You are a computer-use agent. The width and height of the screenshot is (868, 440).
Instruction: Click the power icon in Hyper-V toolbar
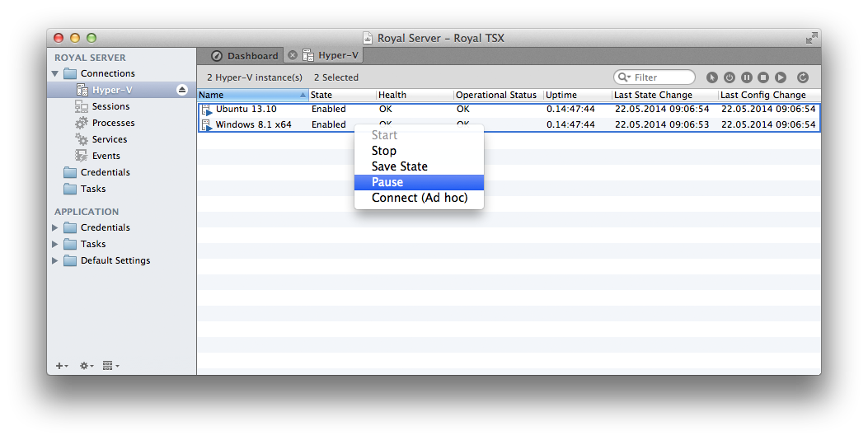729,77
